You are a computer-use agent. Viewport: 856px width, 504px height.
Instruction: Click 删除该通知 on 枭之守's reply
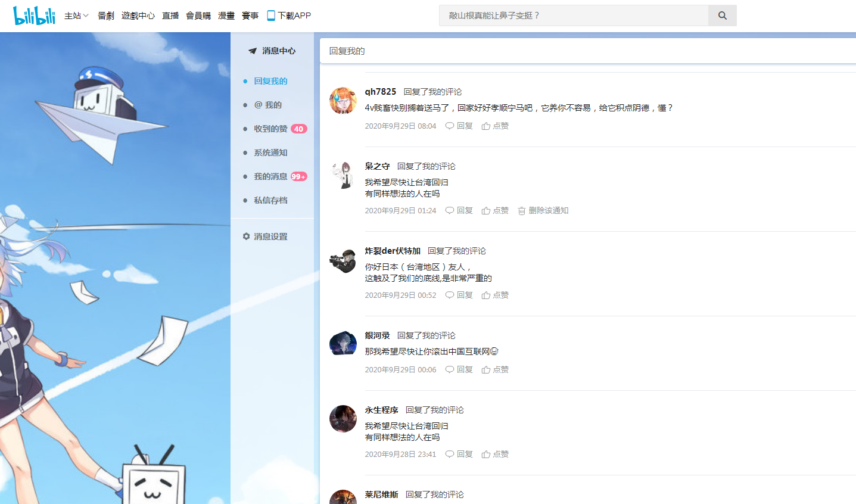point(549,210)
